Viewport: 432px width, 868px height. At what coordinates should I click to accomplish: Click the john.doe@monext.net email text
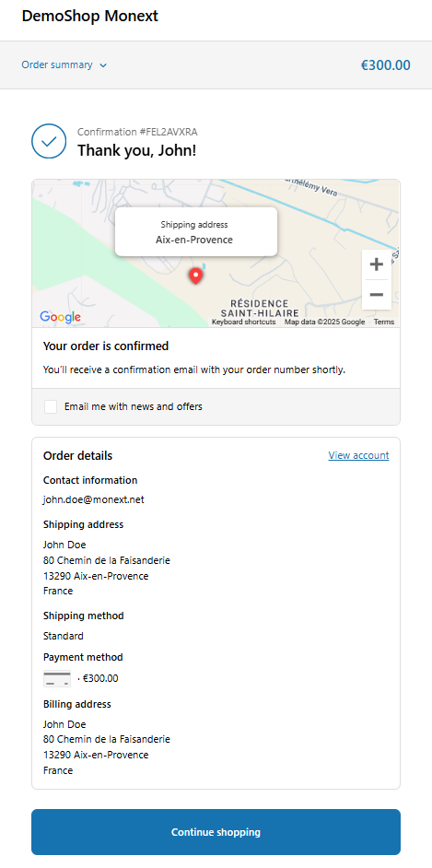(93, 499)
